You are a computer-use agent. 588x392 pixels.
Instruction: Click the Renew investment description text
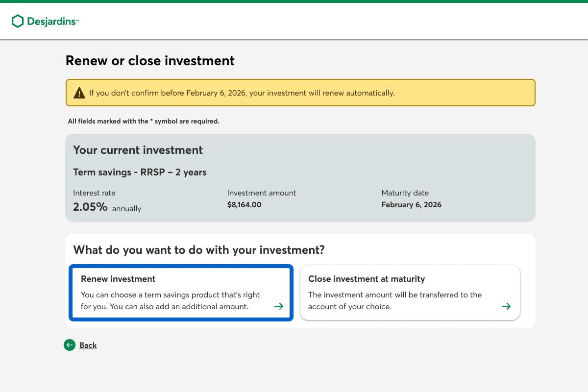pos(171,301)
